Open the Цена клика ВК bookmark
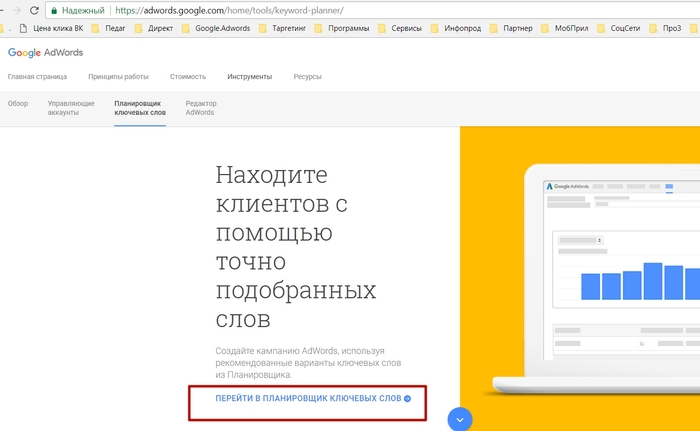Image resolution: width=700 pixels, height=431 pixels. (52, 28)
